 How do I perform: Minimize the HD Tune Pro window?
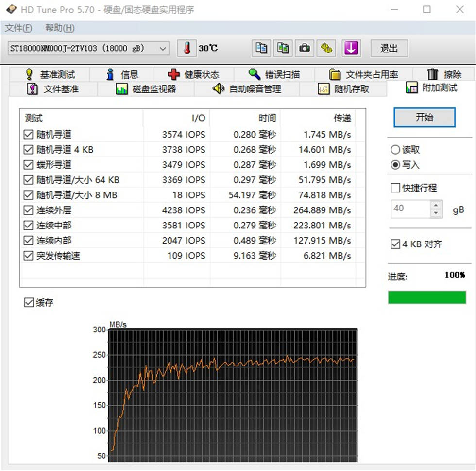394,10
